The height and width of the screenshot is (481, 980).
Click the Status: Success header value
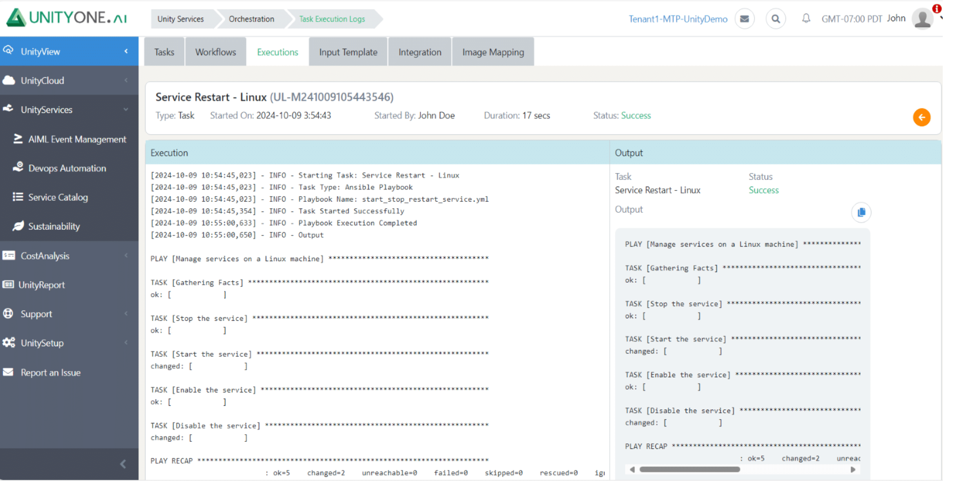click(635, 115)
